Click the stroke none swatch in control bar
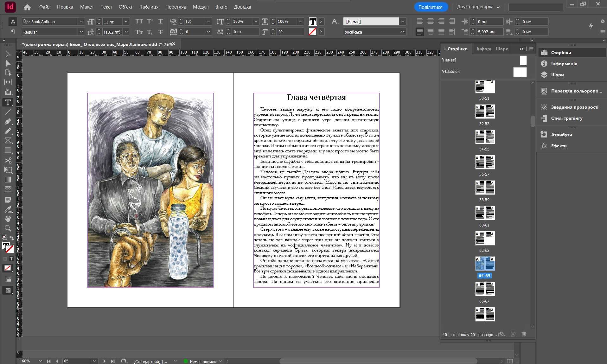Viewport: 607px width, 364px height. click(312, 32)
